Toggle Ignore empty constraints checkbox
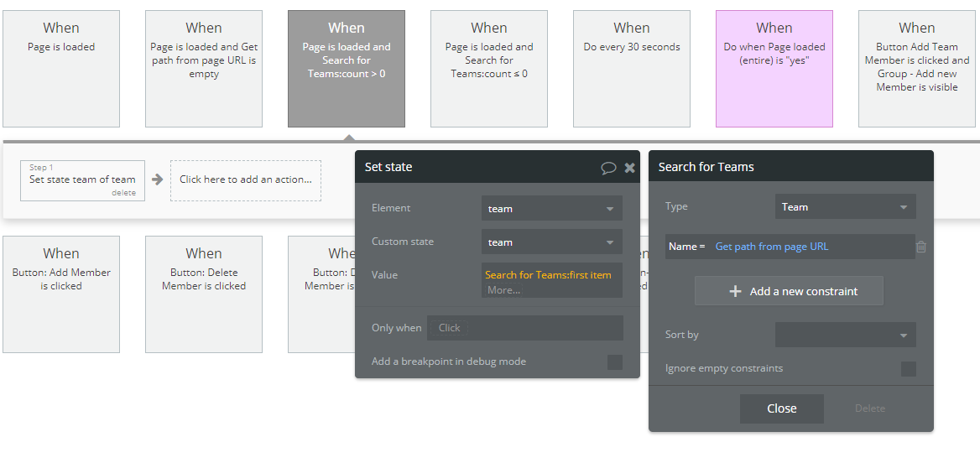Viewport: 980px width, 463px height. (x=908, y=368)
